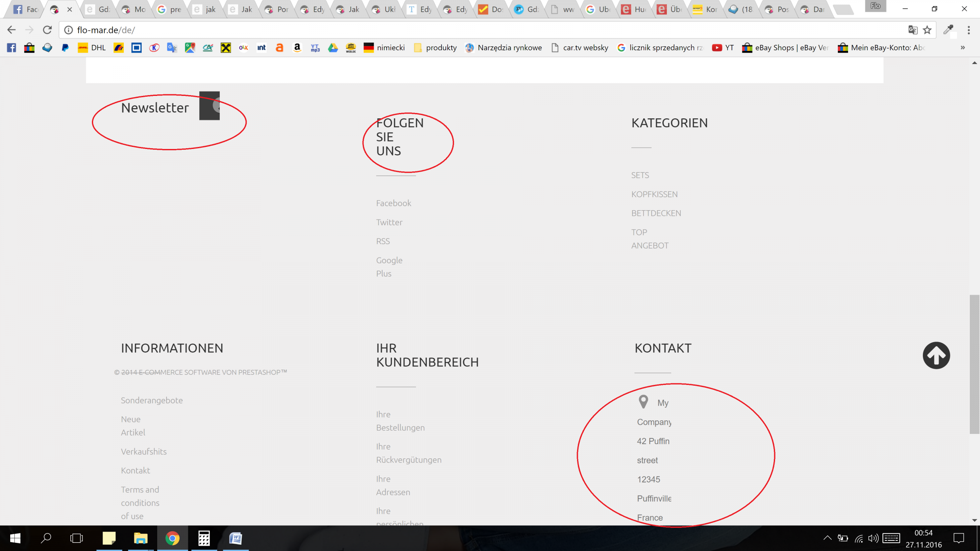
Task: Switch to the Facebook browser tab
Action: [x=25, y=9]
